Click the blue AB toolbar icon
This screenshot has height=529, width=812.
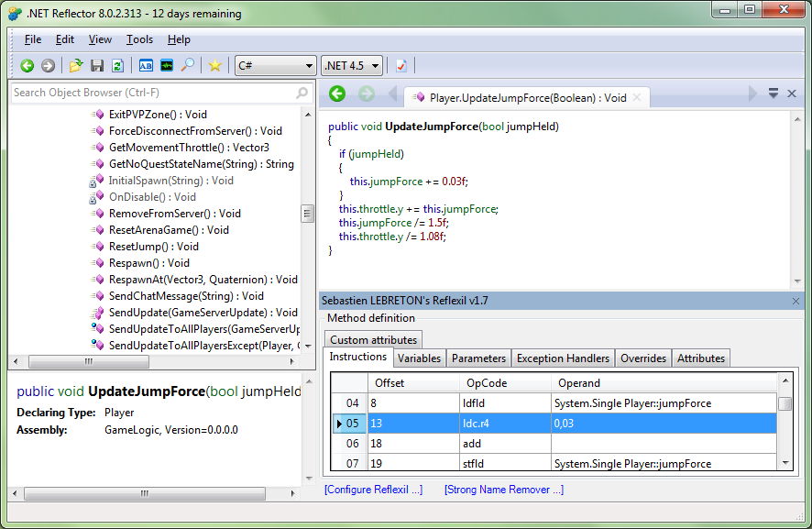pyautogui.click(x=146, y=66)
